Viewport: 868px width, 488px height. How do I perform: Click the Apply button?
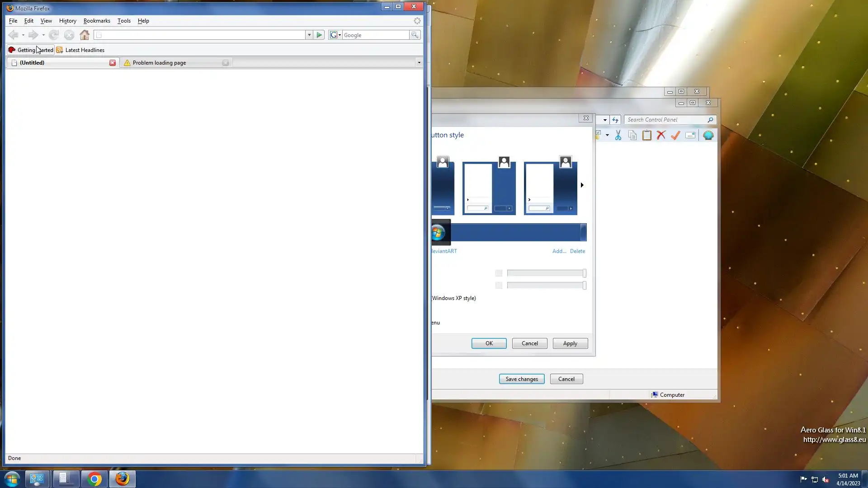570,343
